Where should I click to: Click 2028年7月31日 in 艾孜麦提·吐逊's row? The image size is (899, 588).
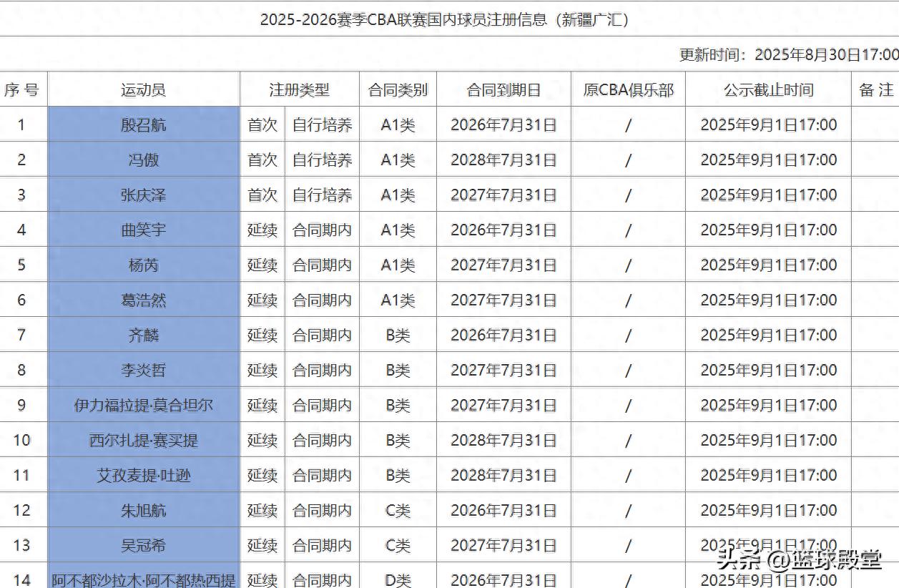tap(503, 476)
